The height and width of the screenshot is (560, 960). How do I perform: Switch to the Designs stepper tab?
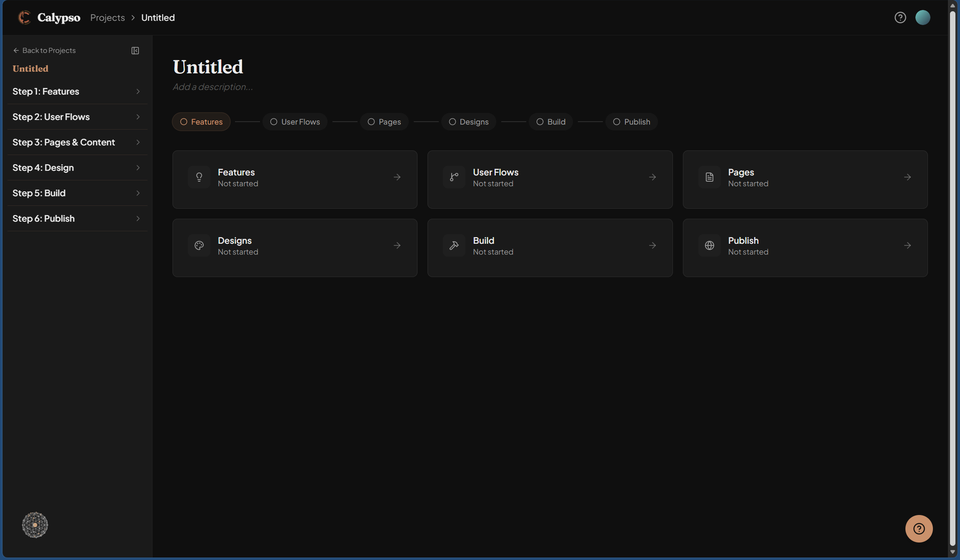pyautogui.click(x=468, y=122)
